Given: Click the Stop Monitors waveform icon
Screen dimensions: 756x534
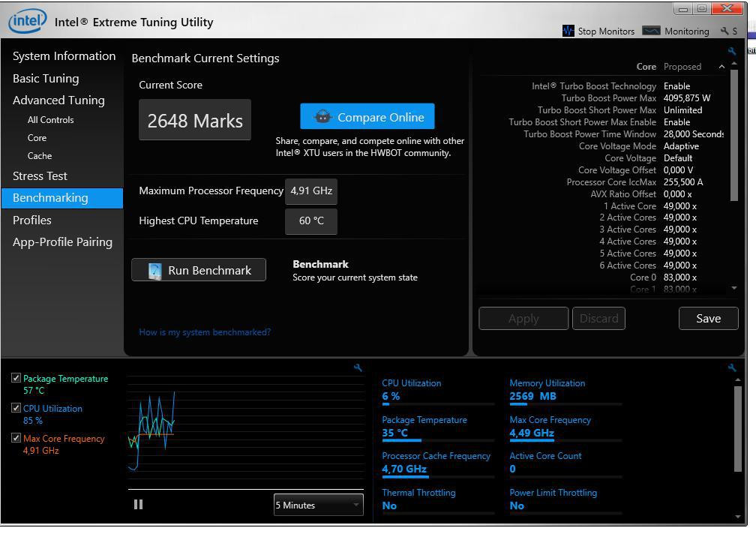Looking at the screenshot, I should (568, 31).
